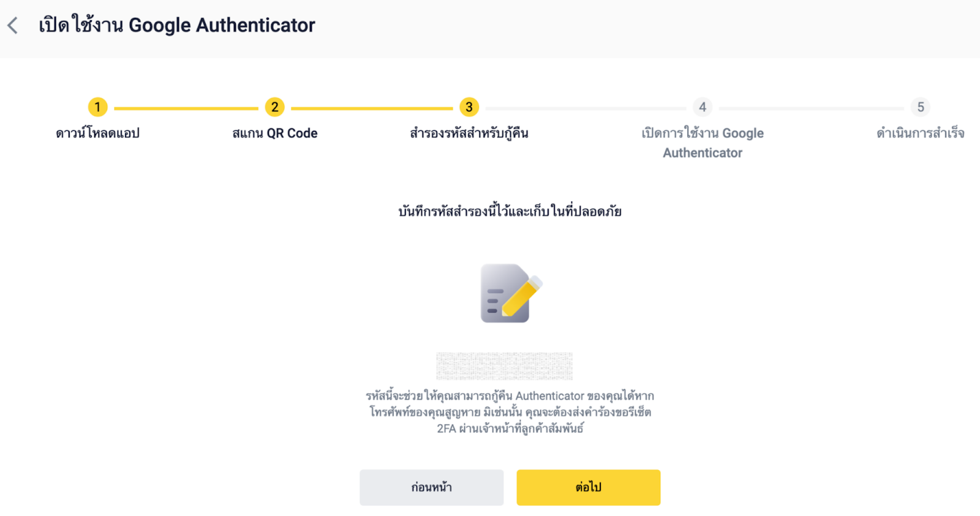
Task: Click the step 2 circle indicator
Action: point(274,107)
